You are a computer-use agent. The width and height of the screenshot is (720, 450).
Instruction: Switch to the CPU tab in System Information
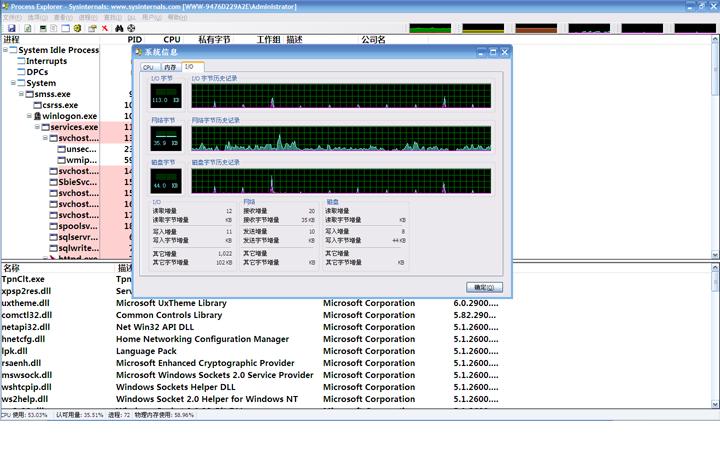pos(150,67)
